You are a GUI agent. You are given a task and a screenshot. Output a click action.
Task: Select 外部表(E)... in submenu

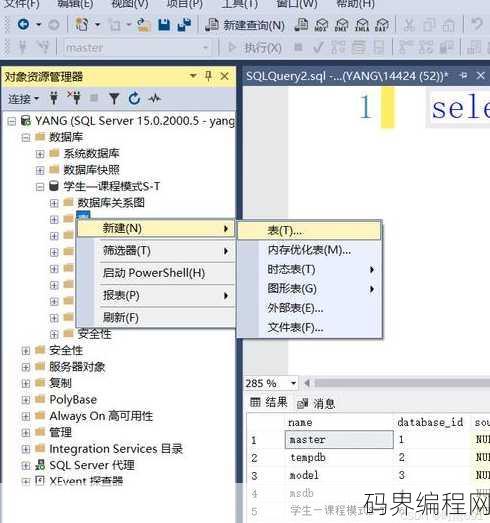coord(309,308)
